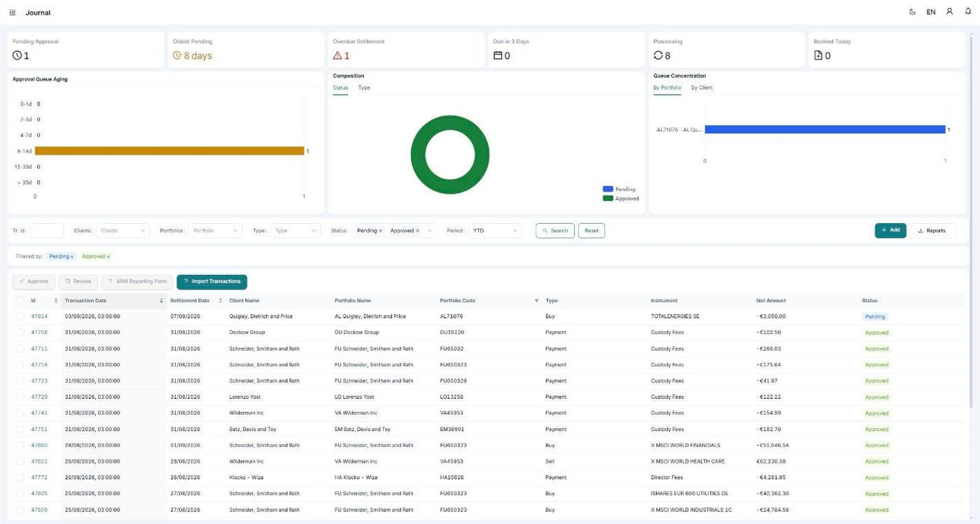
Task: Open the EN language selector
Action: pos(931,12)
